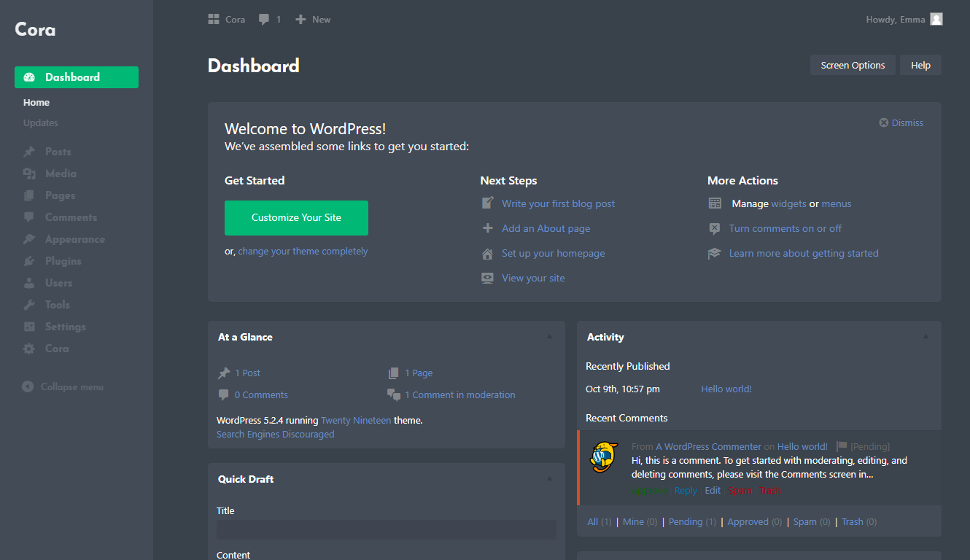
Task: Open the comments bubble icon in top bar
Action: point(264,20)
